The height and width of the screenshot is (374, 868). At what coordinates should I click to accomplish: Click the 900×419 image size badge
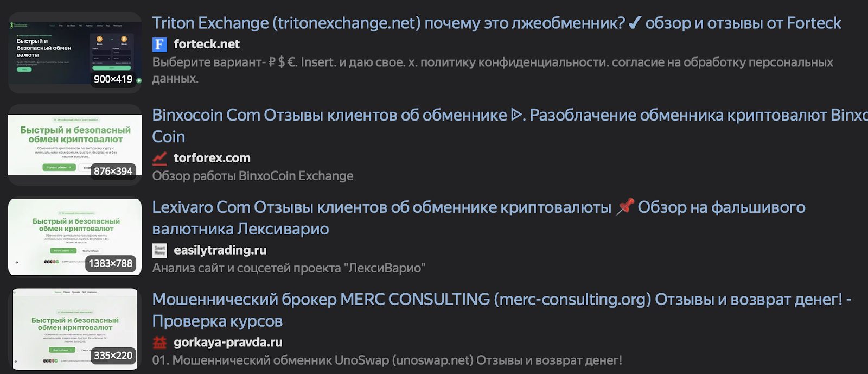[x=113, y=79]
